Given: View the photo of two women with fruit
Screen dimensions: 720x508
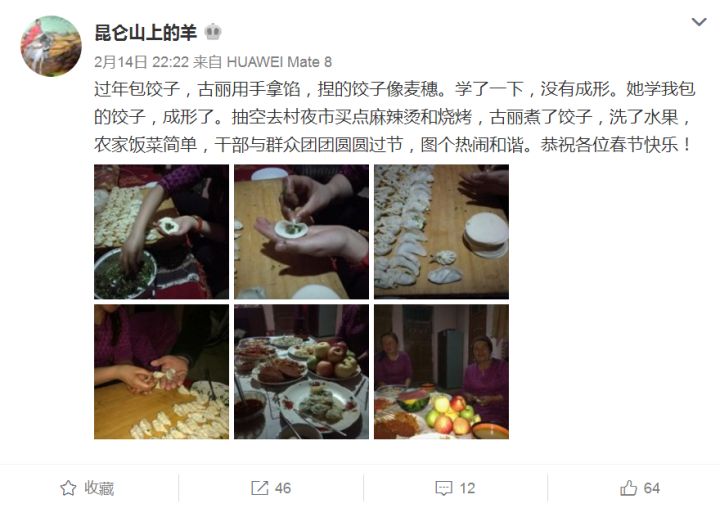Looking at the screenshot, I should pyautogui.click(x=441, y=372).
